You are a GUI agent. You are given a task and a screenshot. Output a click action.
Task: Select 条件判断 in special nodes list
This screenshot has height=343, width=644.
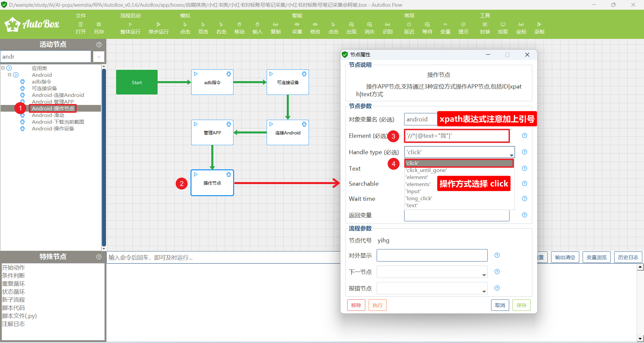13,276
